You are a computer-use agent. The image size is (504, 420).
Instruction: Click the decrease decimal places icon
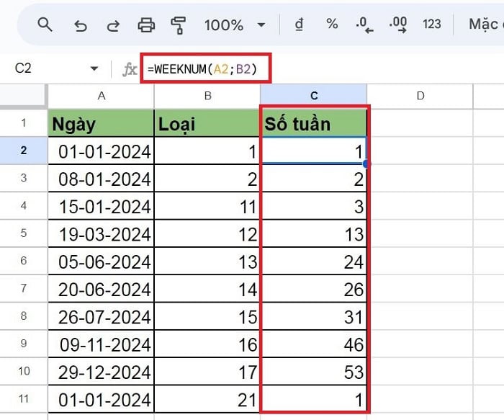(x=364, y=25)
